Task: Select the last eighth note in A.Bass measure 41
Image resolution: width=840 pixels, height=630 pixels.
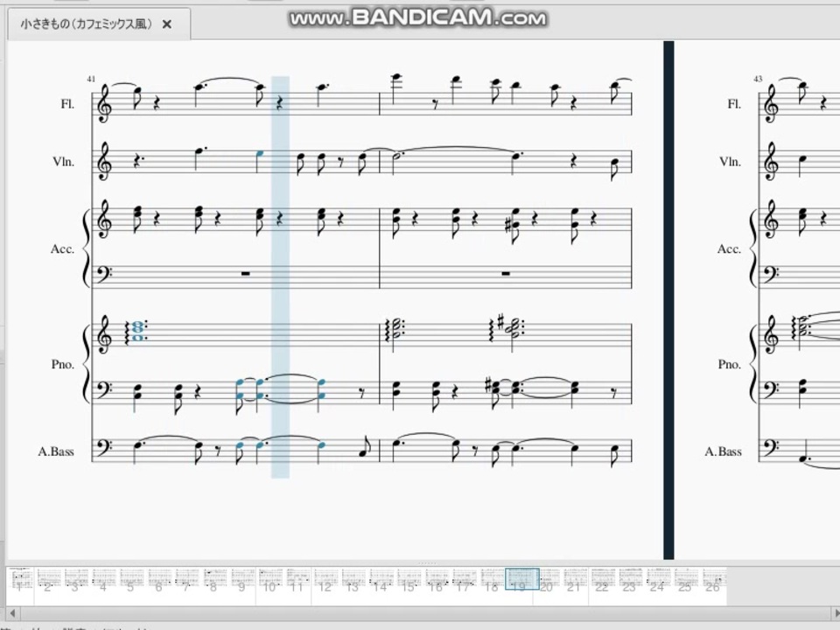Action: 365,448
